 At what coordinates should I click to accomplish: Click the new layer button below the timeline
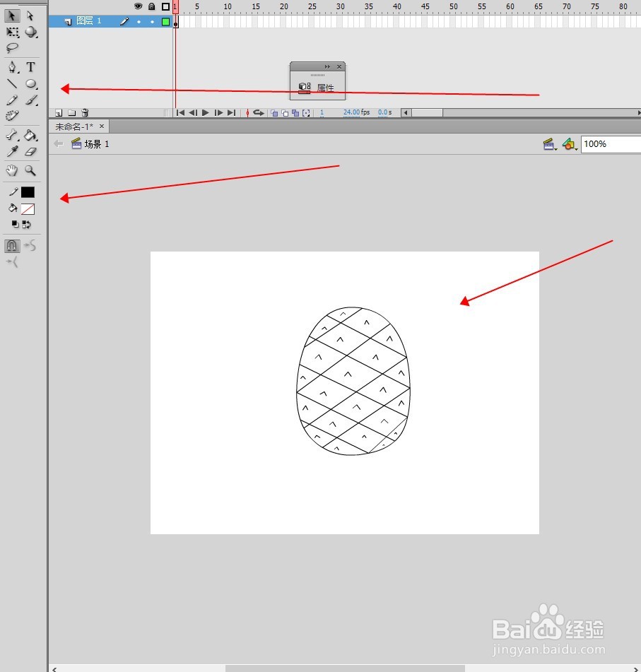tap(58, 112)
